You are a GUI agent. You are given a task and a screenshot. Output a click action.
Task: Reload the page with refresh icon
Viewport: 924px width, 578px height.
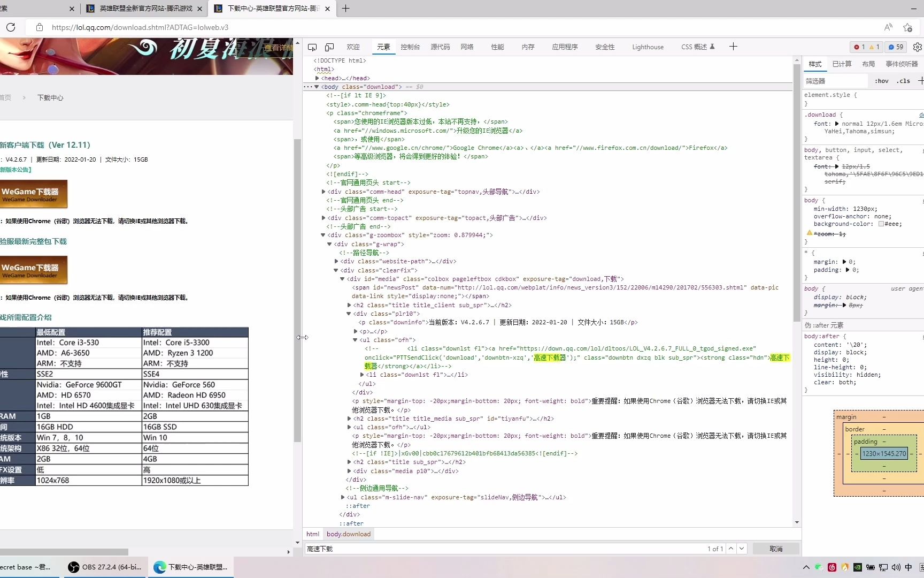[11, 27]
